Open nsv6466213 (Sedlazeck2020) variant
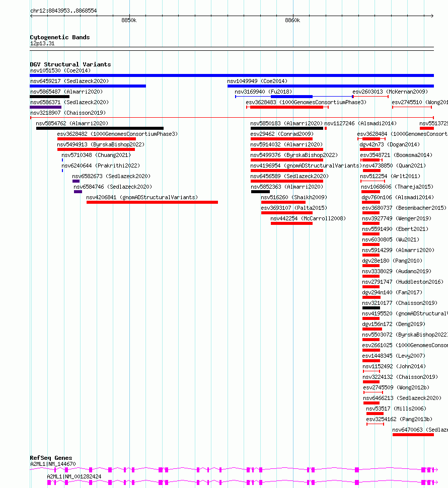Screen dimensions: 448x488 click(x=402, y=398)
